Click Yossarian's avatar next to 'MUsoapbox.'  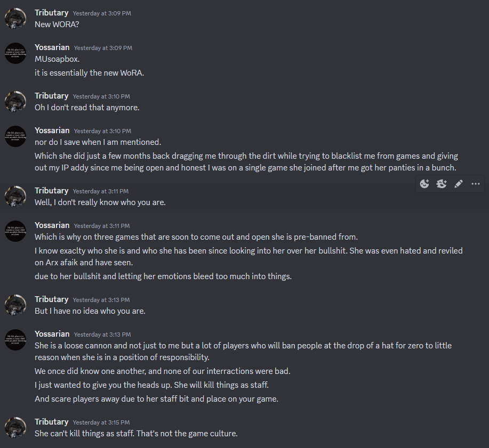click(15, 53)
